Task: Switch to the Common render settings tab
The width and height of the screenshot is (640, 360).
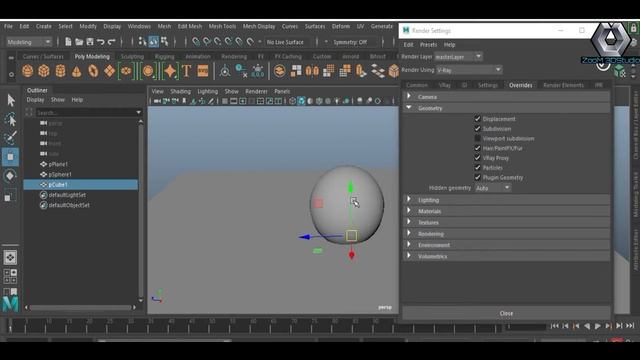Action: [417, 85]
